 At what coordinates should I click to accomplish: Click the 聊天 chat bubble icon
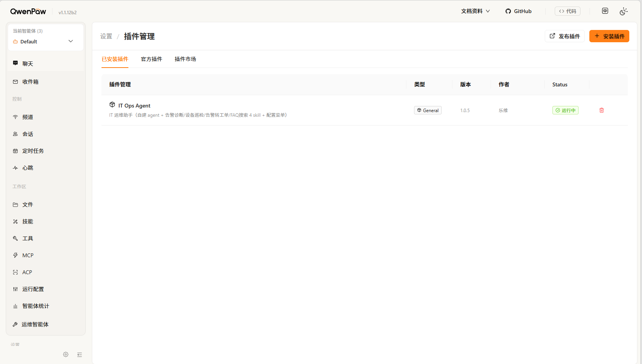click(x=15, y=63)
